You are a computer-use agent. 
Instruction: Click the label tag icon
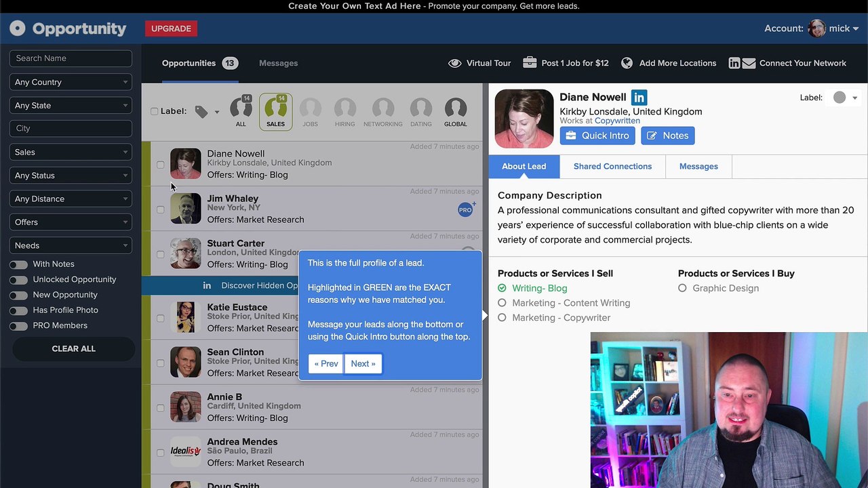pos(201,112)
